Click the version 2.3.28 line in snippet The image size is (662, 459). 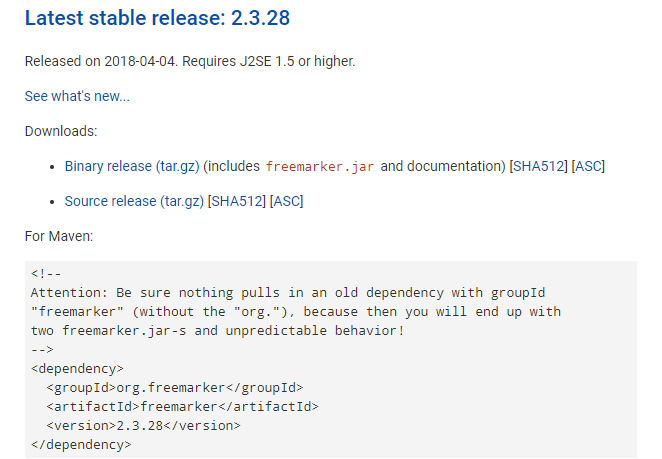[x=144, y=426]
